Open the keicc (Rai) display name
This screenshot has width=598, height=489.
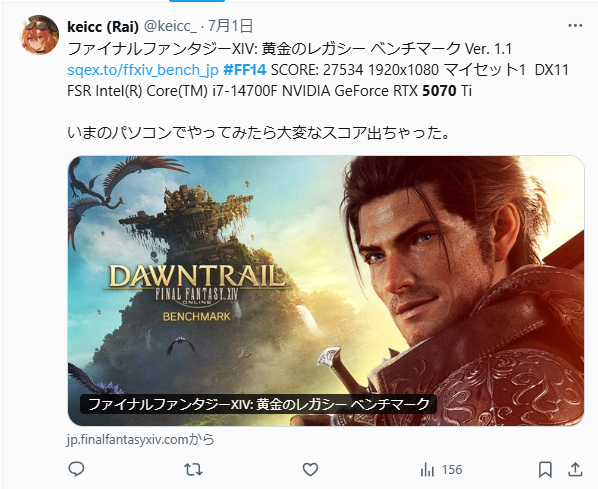point(103,26)
